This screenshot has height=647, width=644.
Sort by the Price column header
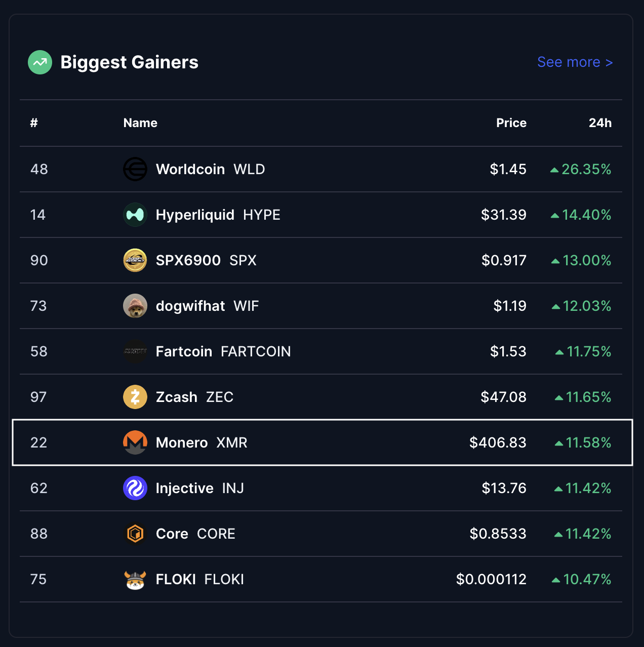[x=511, y=123]
